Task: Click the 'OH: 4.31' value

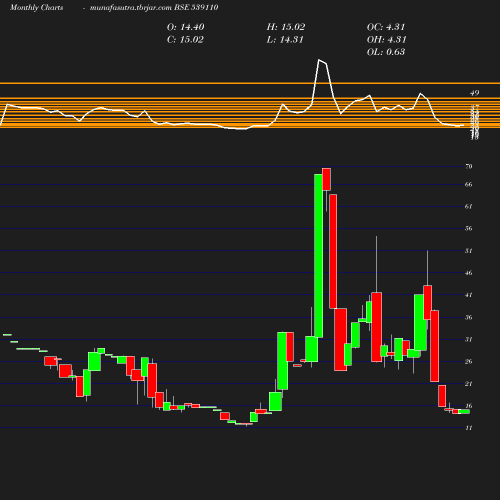Action: tap(387, 40)
